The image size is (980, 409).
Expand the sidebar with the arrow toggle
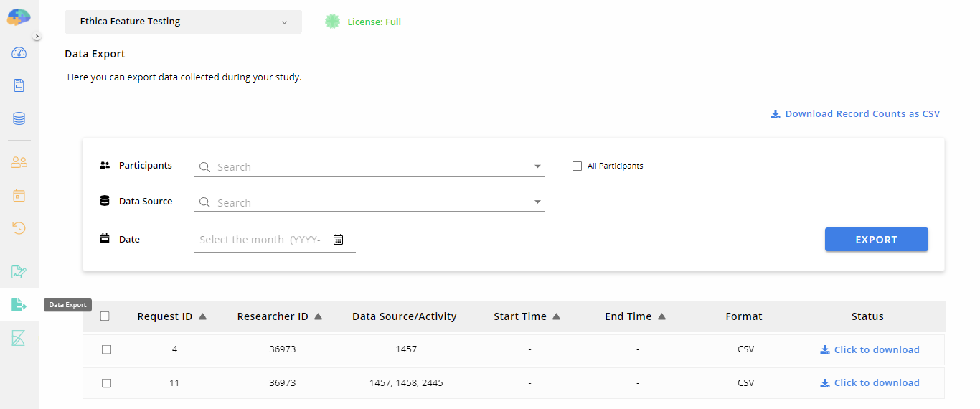coord(37,36)
